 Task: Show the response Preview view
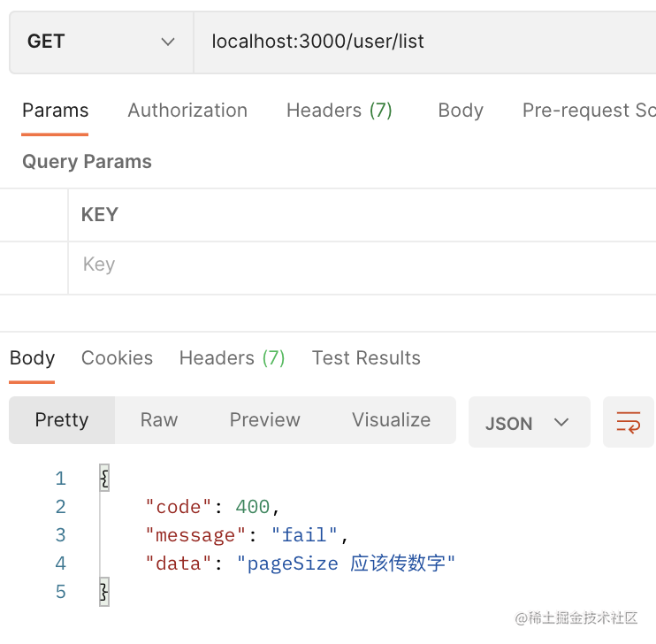(265, 420)
